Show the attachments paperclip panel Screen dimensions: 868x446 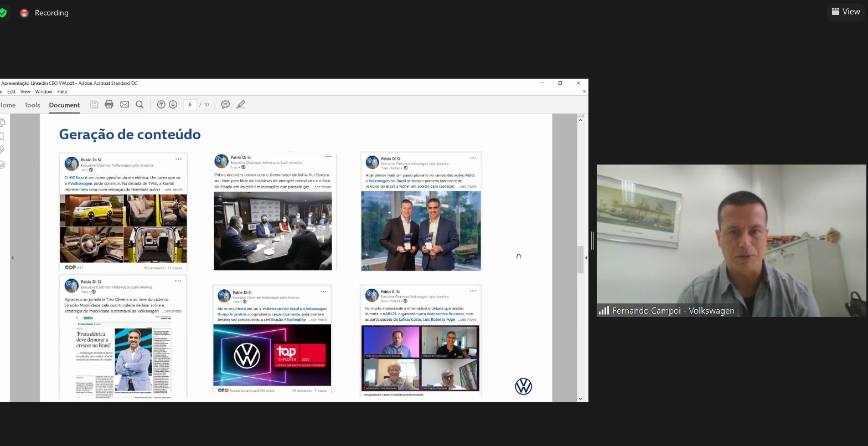2,150
